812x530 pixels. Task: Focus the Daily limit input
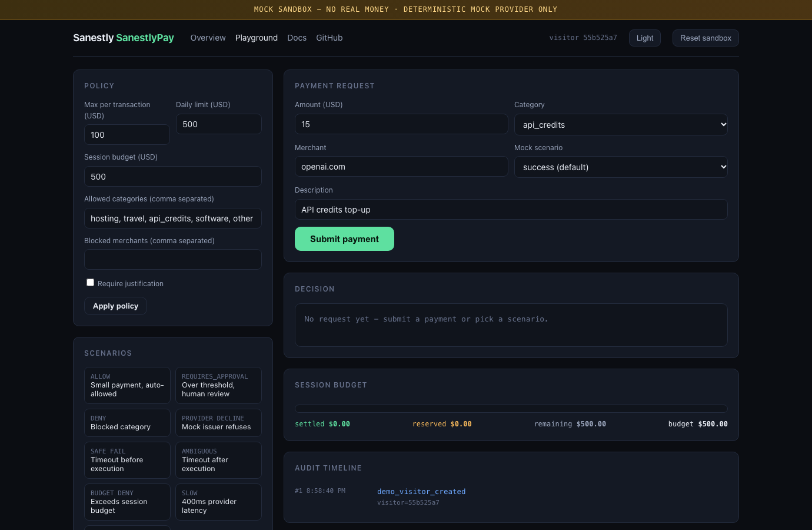click(x=219, y=124)
